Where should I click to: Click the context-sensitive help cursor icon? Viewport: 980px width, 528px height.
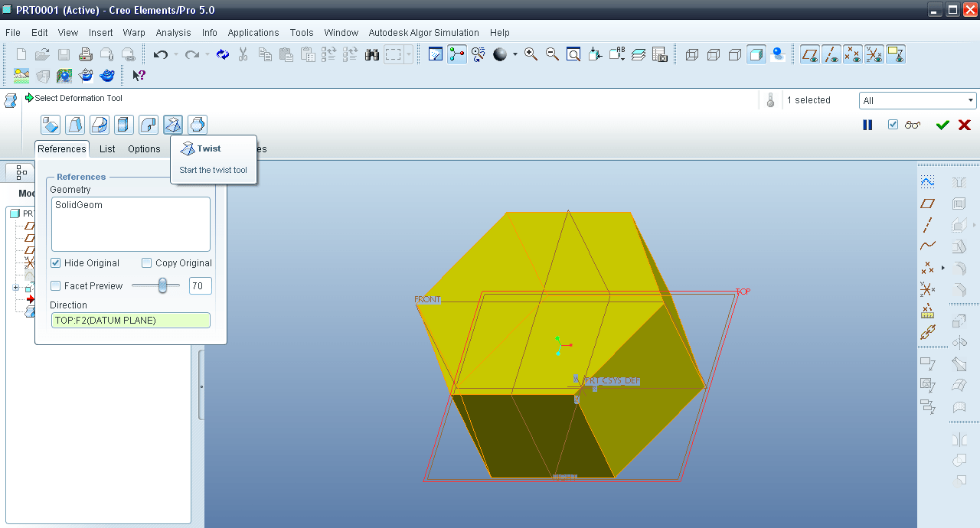click(x=139, y=76)
